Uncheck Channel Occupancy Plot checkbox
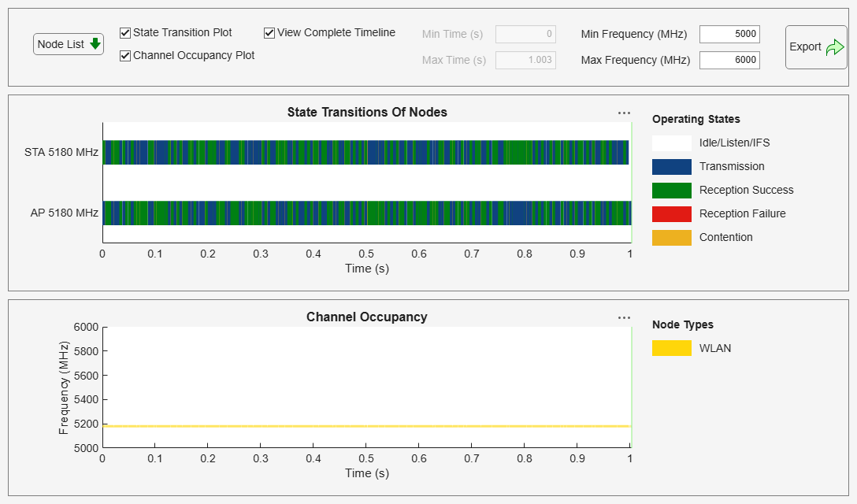The width and height of the screenshot is (857, 504). tap(125, 56)
